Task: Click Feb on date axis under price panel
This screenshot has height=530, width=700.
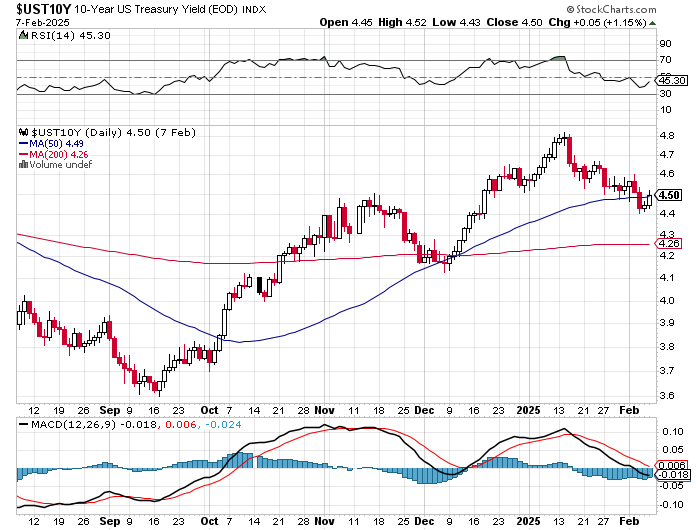Action: [629, 410]
